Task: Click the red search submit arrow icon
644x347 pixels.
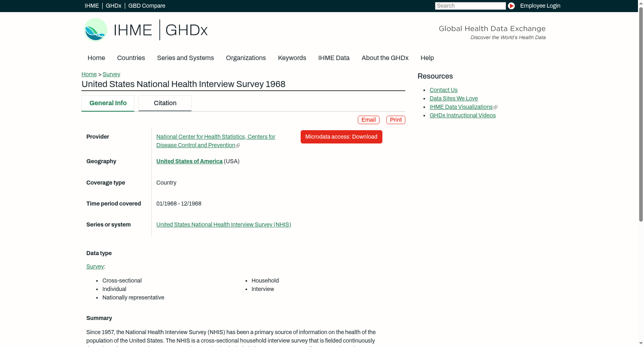Action: pos(511,6)
